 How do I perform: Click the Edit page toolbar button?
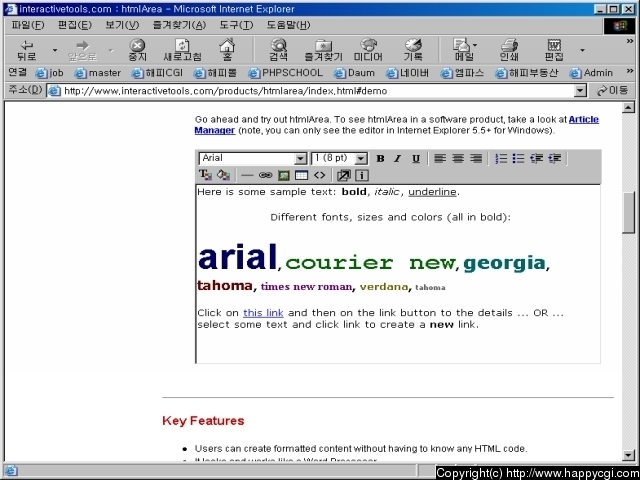554,50
